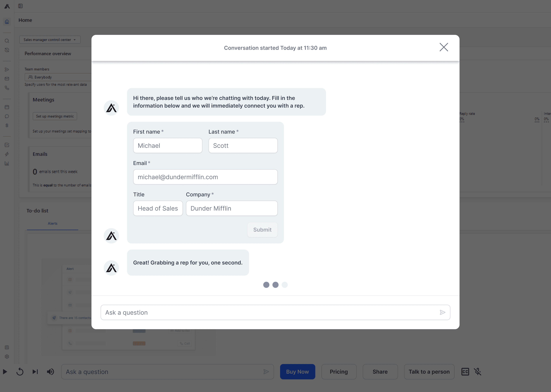This screenshot has width=551, height=392.
Task: Open the meetings calendar icon in sidebar
Action: coord(7,107)
